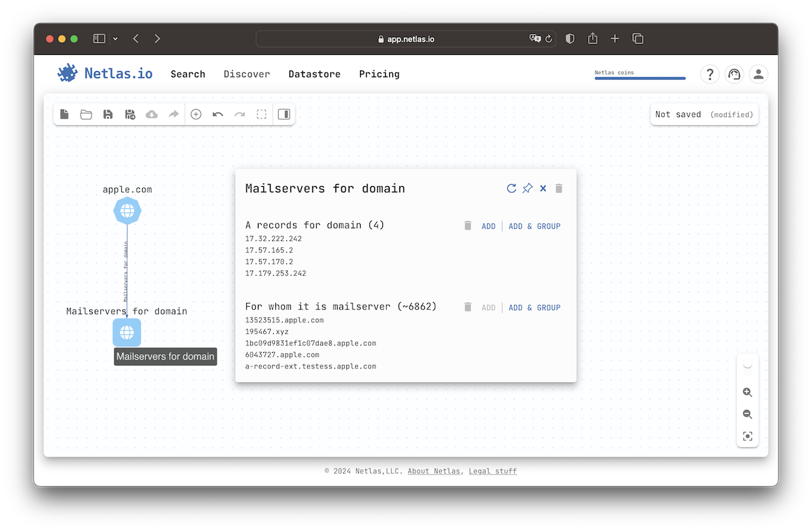Screen dimensions: 812x531
Task: Open the user account menu
Action: 759,75
